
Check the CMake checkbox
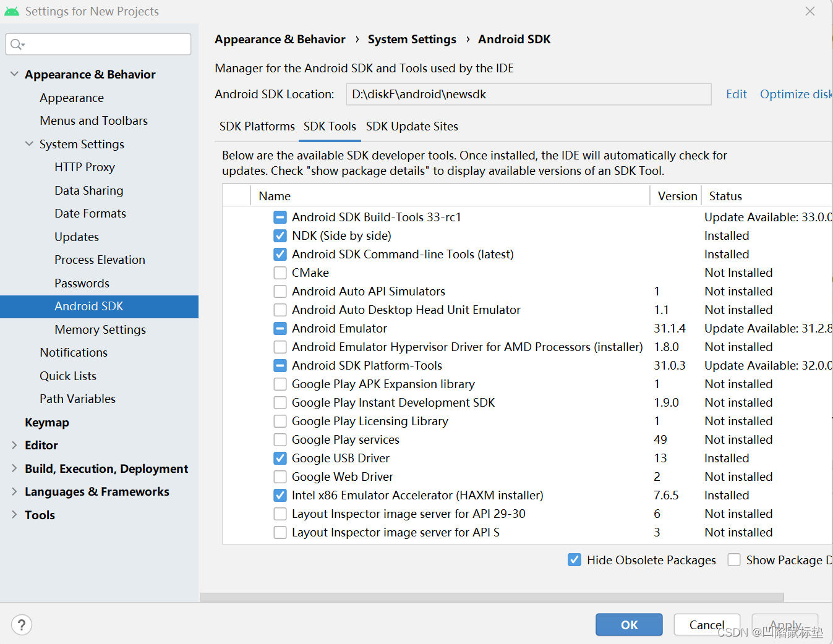click(x=280, y=273)
